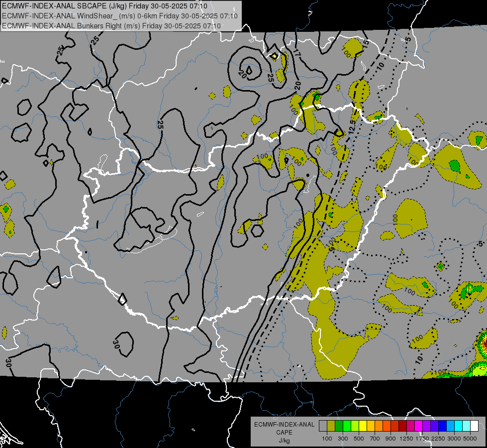Viewport: 487px width, 448px height.
Task: Click the legend value 900
Action: pos(390,439)
